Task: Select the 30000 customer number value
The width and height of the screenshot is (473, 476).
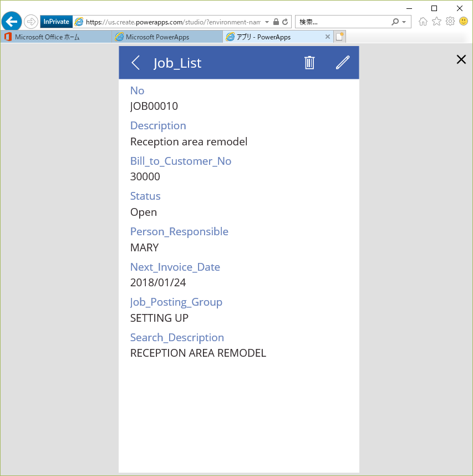Action: coord(145,176)
